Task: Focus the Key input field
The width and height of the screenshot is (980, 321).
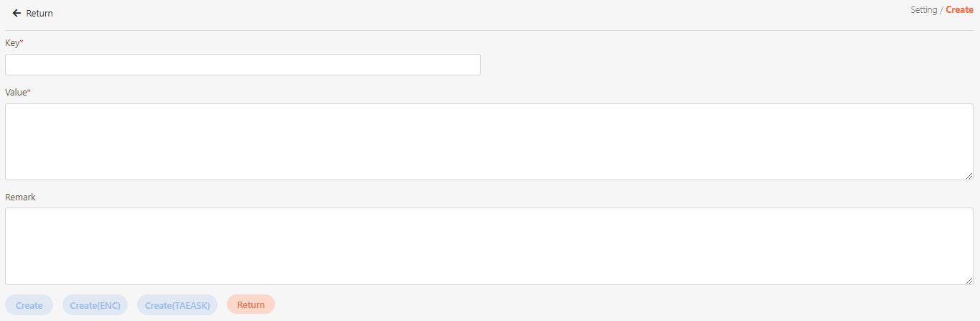Action: click(243, 65)
